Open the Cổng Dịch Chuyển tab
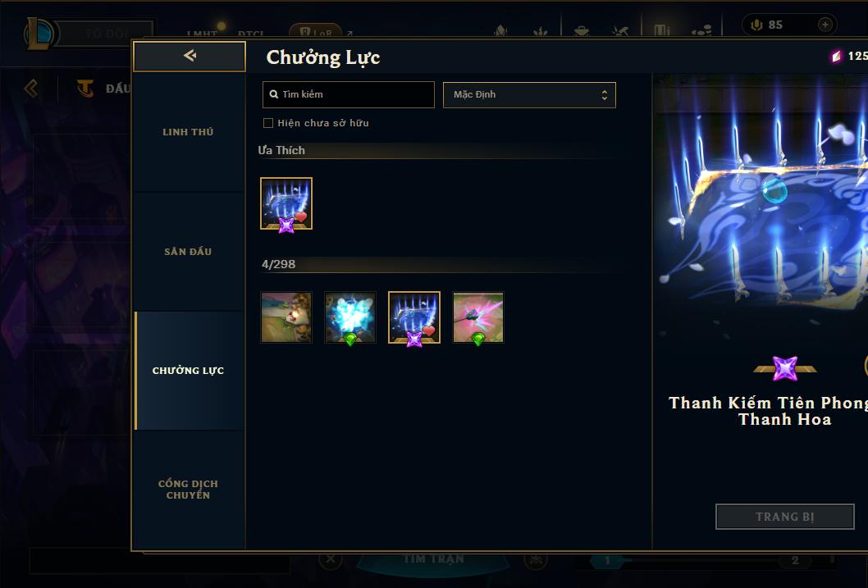Screen dimensions: 868x588 click(x=188, y=490)
